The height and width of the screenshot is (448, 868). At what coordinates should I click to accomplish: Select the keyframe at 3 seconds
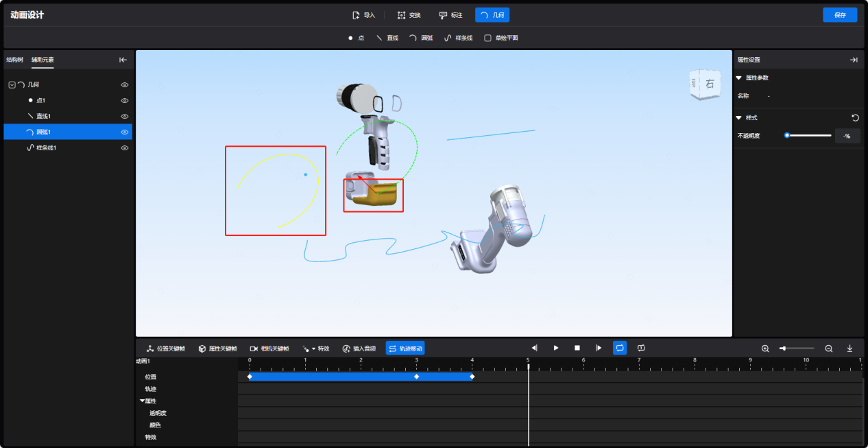pos(416,377)
